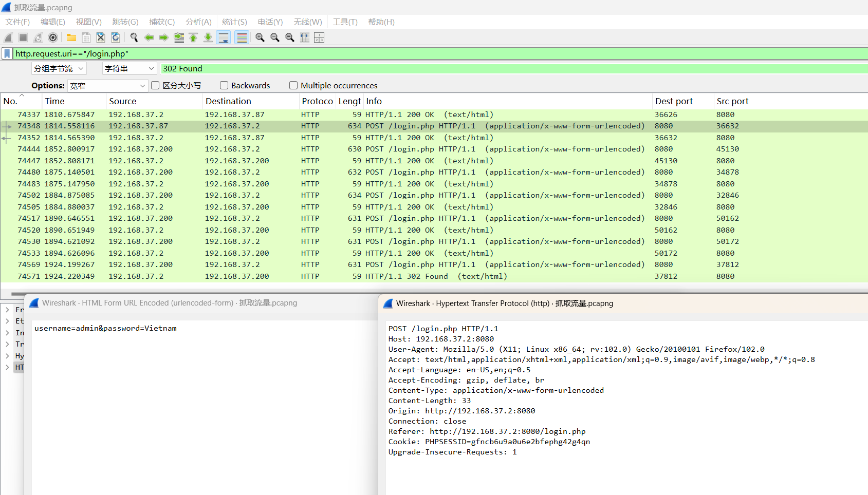Open the 跳转(G) menu
Image resolution: width=868 pixels, height=495 pixels.
click(x=125, y=22)
